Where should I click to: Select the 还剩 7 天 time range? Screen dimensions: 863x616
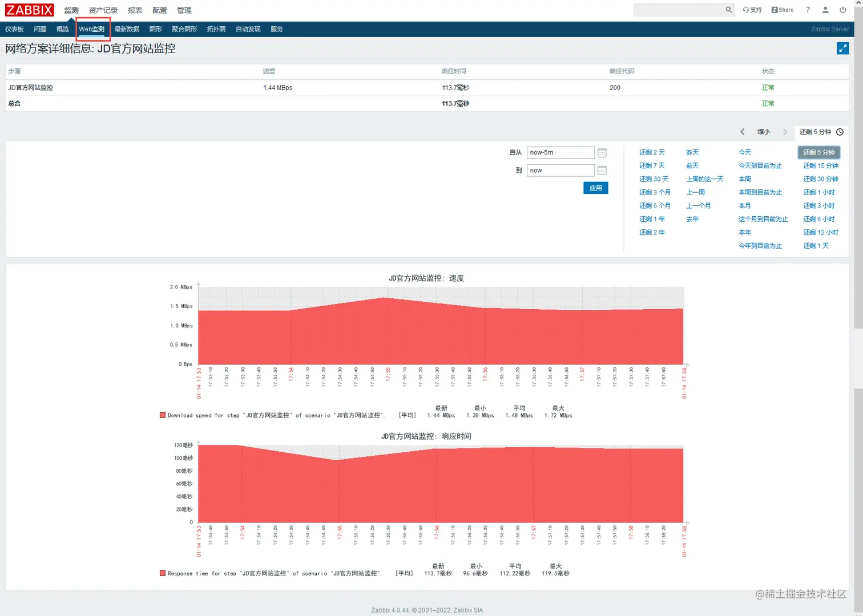652,165
